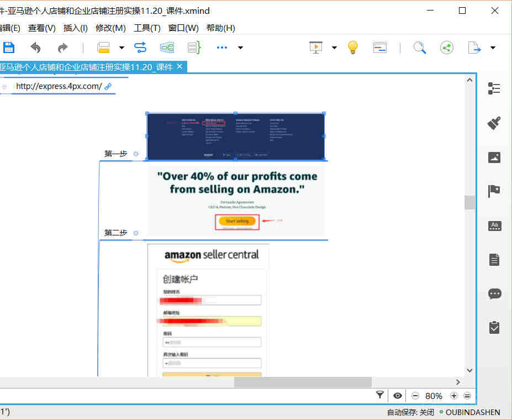
Task: Save the mind map file
Action: tap(8, 48)
